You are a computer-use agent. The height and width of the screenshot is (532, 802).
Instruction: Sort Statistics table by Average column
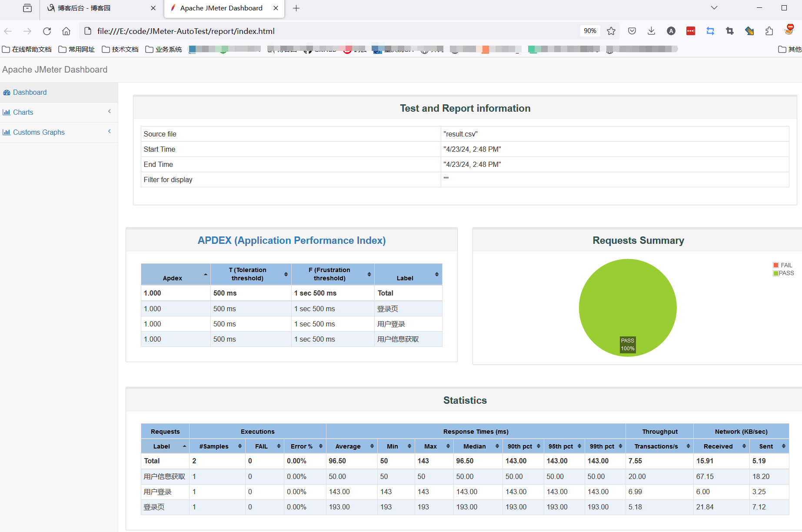352,446
